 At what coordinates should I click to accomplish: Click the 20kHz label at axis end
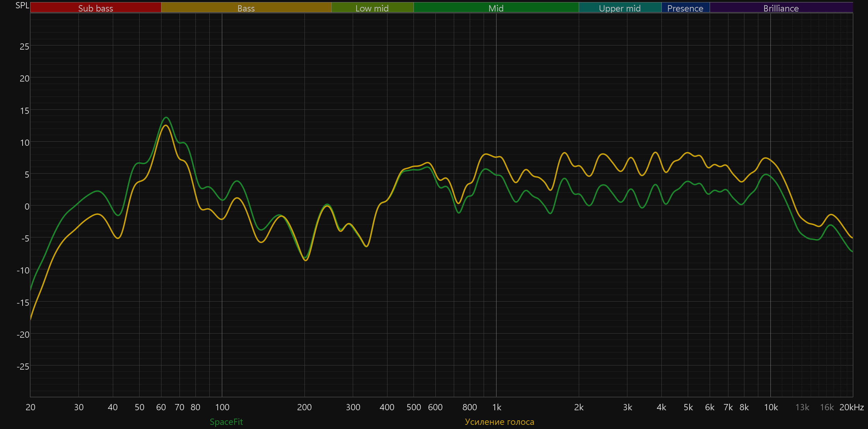pyautogui.click(x=851, y=407)
